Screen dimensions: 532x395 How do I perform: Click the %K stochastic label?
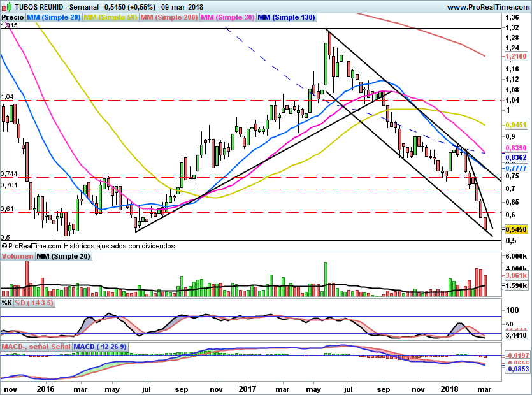[x=7, y=303]
